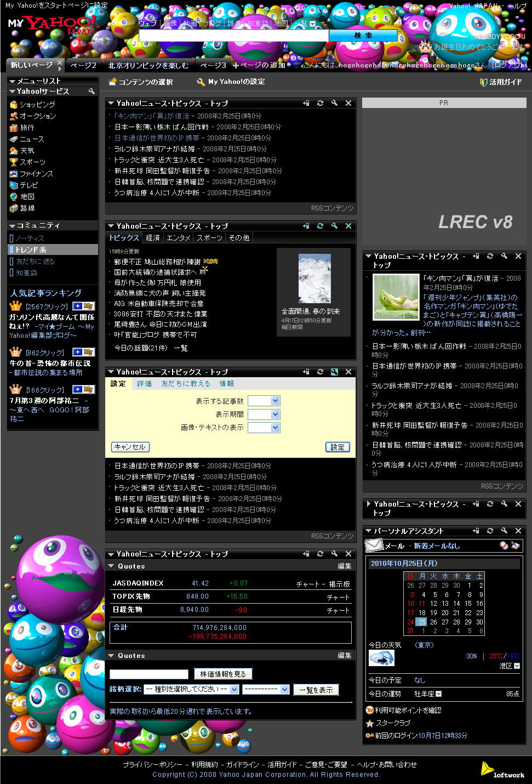Screen dimensions: 532x784
Task: Expand the collapsed right-column Yahoo!ニュース widget
Action: [x=369, y=504]
